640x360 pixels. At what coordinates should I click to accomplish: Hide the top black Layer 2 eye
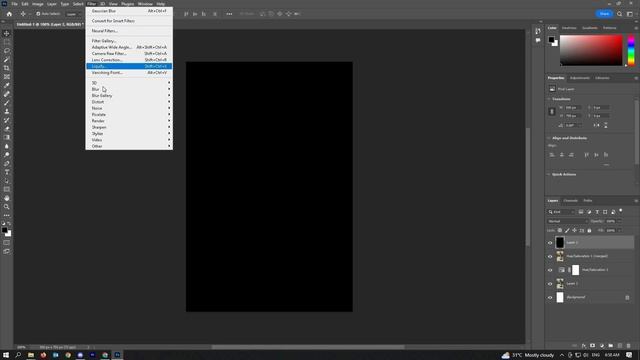pyautogui.click(x=550, y=243)
